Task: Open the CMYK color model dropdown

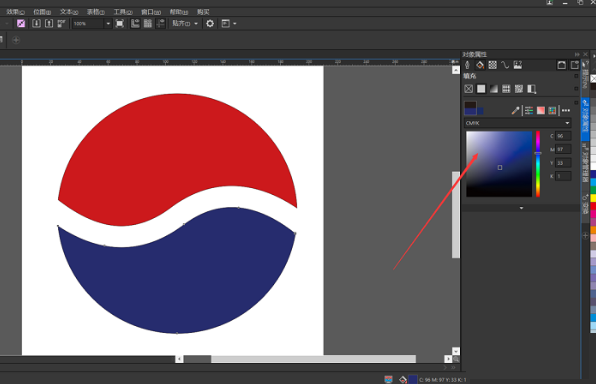Action: 517,123
